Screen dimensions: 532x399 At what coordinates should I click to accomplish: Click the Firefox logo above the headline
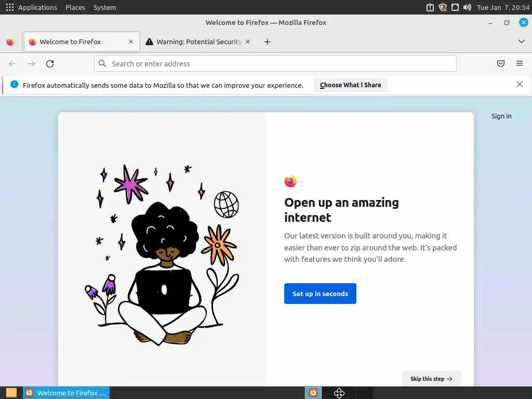click(290, 181)
